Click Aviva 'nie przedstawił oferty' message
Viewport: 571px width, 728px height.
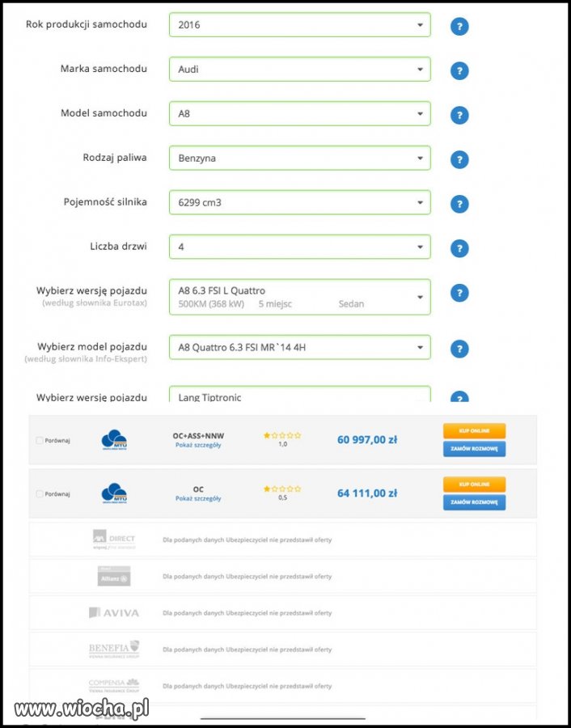tap(247, 613)
